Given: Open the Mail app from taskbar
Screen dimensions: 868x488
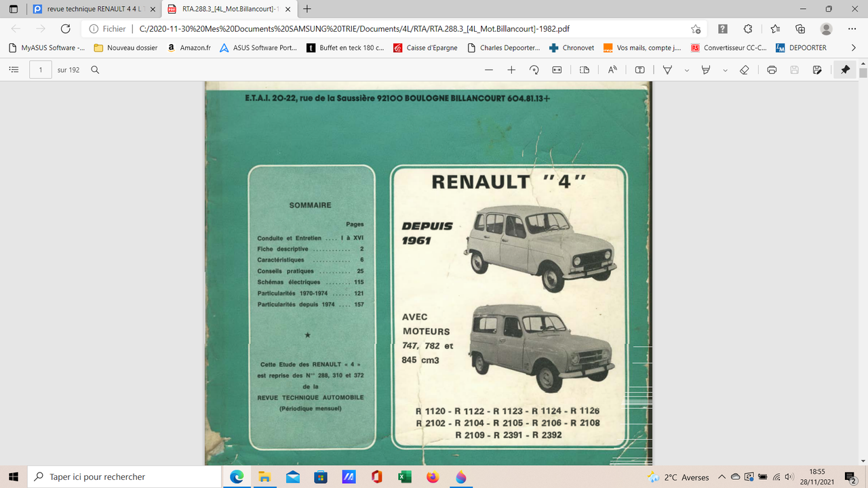Looking at the screenshot, I should (x=293, y=477).
